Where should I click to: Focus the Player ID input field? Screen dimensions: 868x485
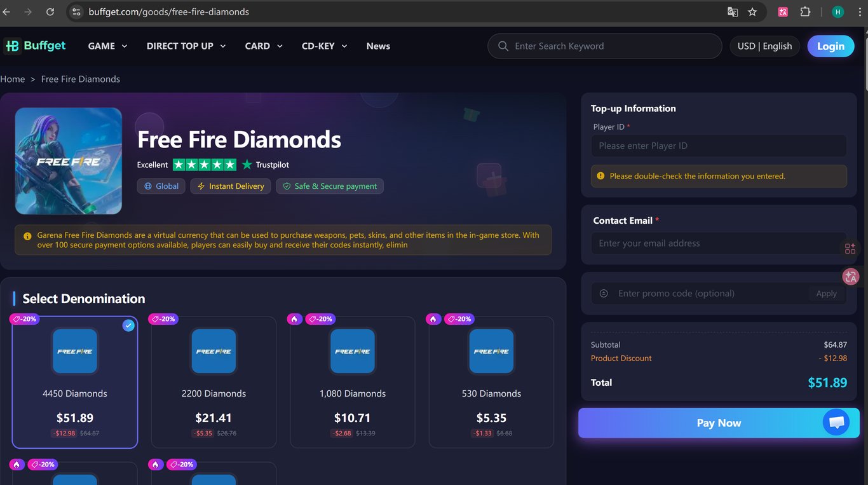point(719,146)
